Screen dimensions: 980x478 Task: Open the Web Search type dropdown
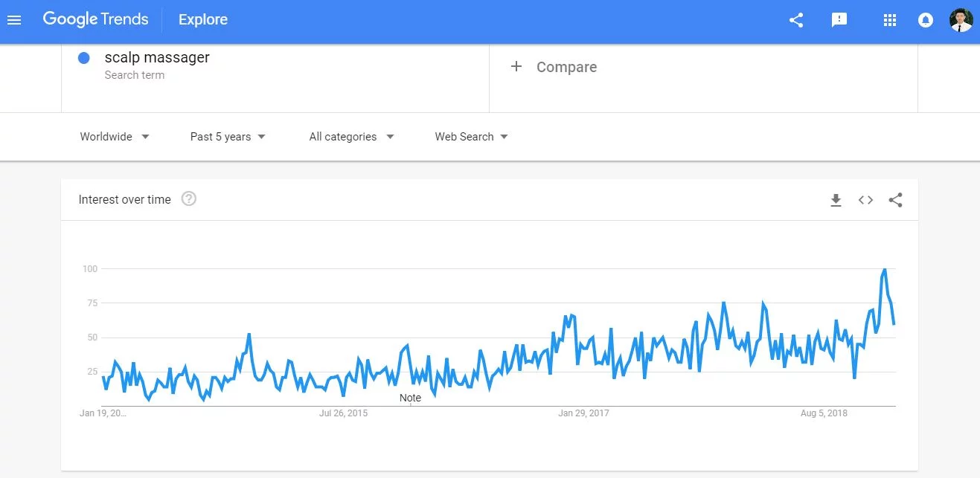click(x=471, y=137)
